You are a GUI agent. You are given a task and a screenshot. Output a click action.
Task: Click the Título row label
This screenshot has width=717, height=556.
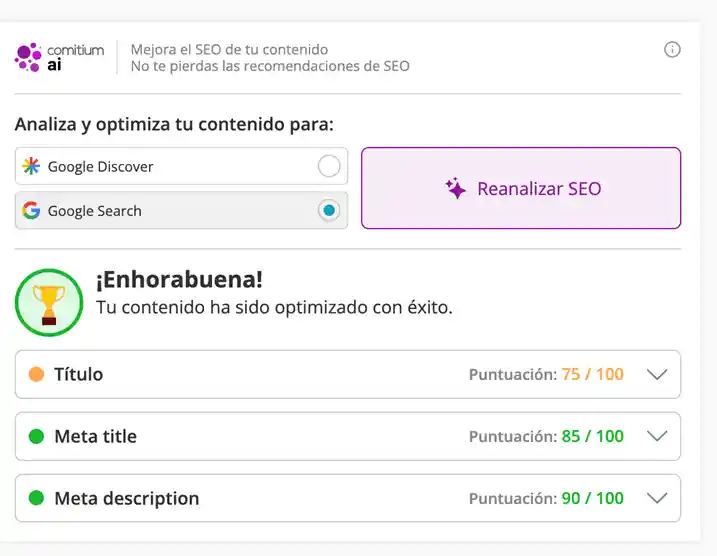coord(78,375)
